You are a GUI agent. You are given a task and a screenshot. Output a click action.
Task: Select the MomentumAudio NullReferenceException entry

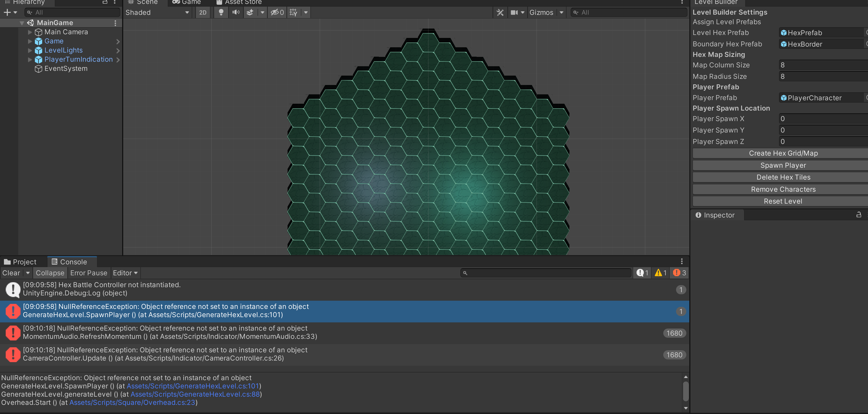click(x=344, y=333)
